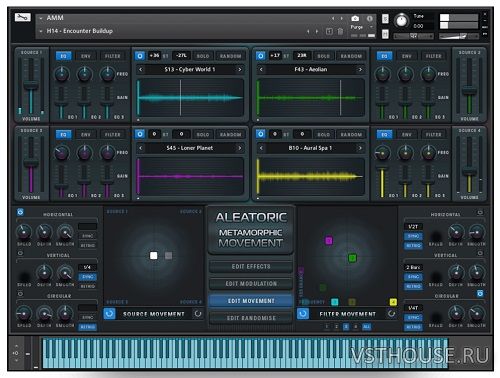Click SOLO button for B10 Aural Spa
The width and height of the screenshot is (500, 378).
[x=323, y=134]
